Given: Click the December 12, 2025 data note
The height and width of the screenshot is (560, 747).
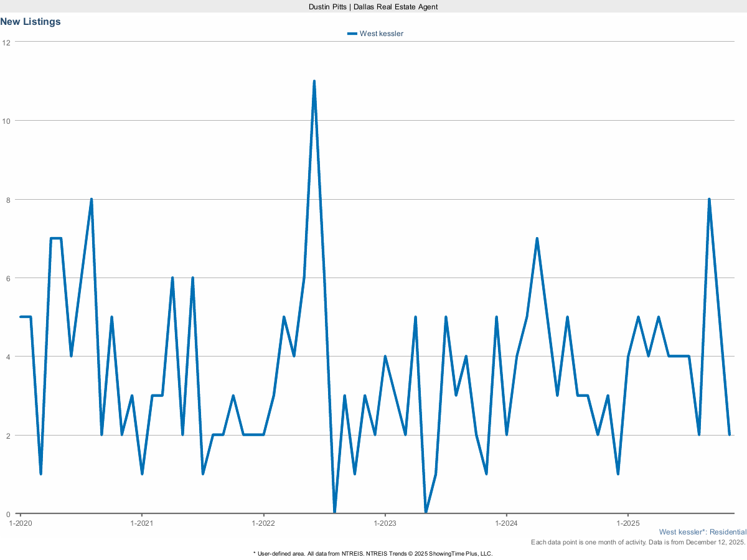Looking at the screenshot, I should [637, 542].
